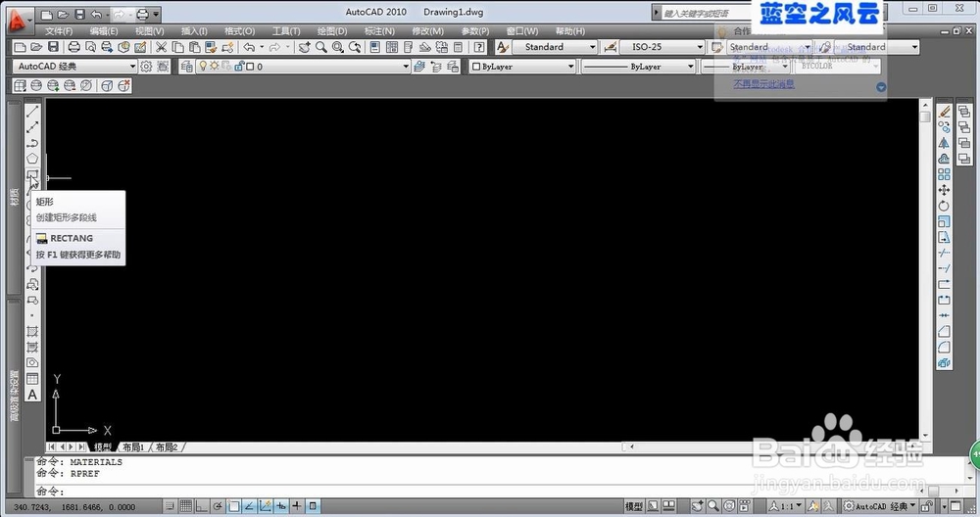Toggle Snap Mode in status bar

[x=170, y=506]
